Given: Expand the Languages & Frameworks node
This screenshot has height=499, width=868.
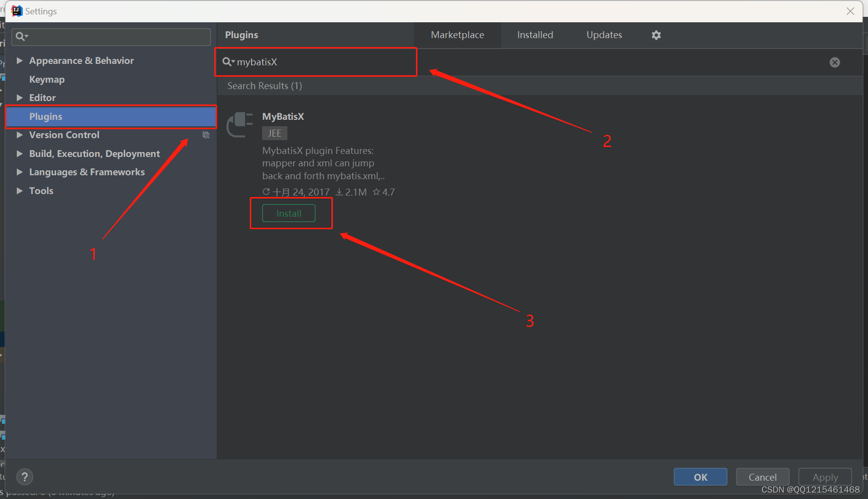Looking at the screenshot, I should (19, 172).
